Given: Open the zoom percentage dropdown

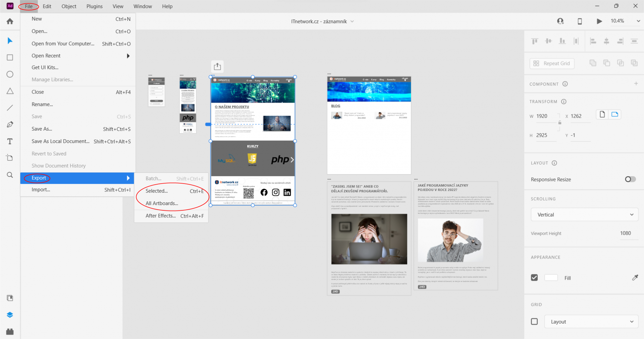Looking at the screenshot, I should [x=638, y=21].
